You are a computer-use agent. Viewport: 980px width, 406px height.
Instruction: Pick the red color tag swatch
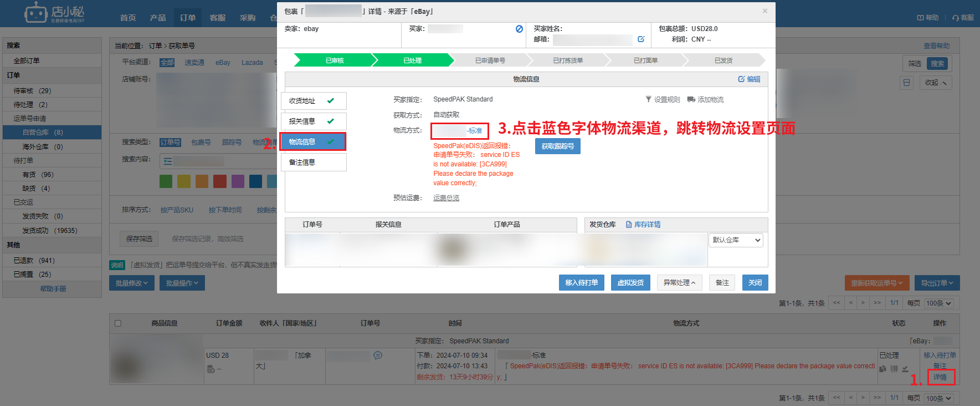[220, 181]
